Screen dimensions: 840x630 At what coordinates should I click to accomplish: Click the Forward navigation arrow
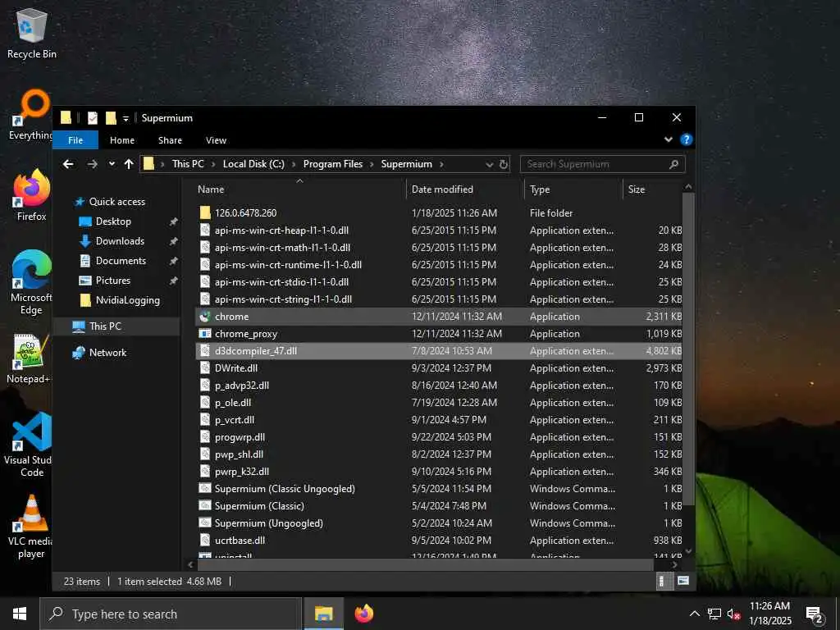(x=92, y=164)
